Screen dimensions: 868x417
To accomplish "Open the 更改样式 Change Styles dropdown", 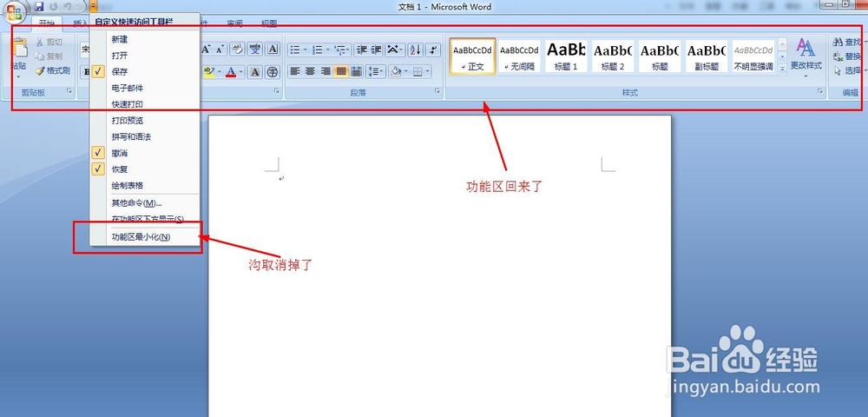I will click(806, 59).
